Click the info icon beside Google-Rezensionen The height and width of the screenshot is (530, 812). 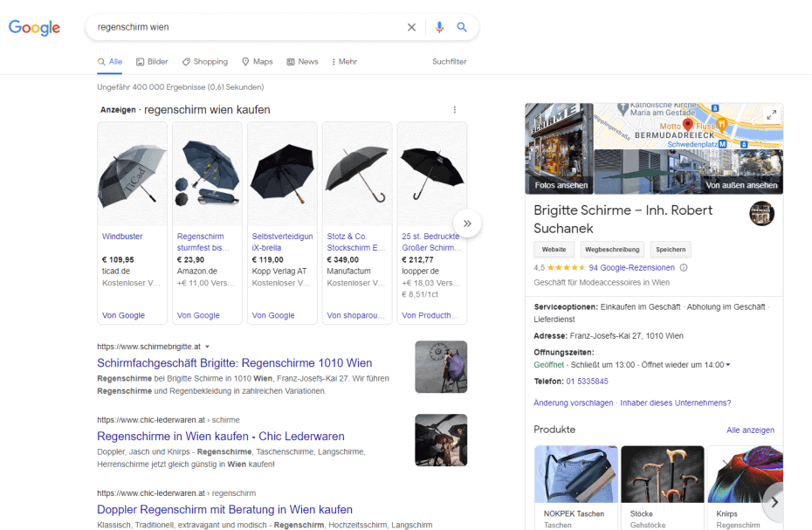(x=684, y=268)
